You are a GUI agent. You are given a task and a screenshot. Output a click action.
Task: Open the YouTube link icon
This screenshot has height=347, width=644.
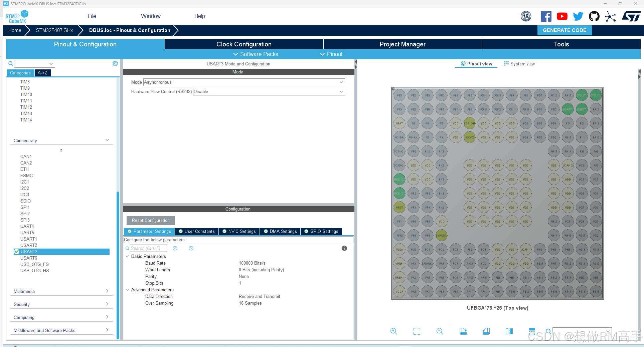click(562, 16)
